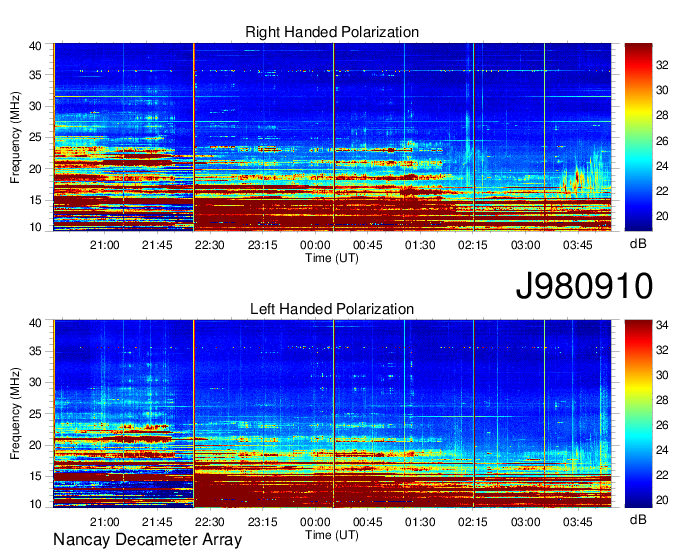Click the 20 value on top color bar
The height and width of the screenshot is (552, 680).
662,216
